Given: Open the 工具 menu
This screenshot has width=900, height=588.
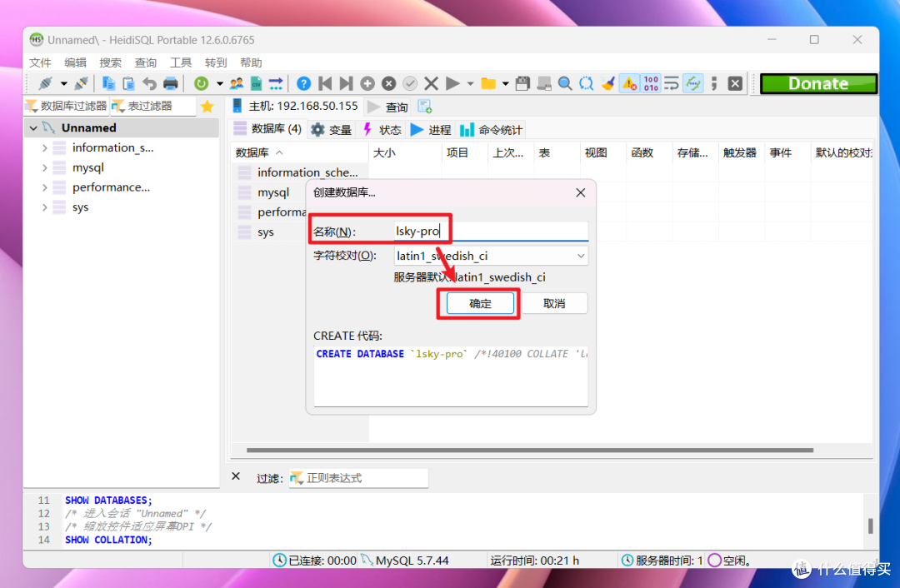Looking at the screenshot, I should tap(180, 62).
